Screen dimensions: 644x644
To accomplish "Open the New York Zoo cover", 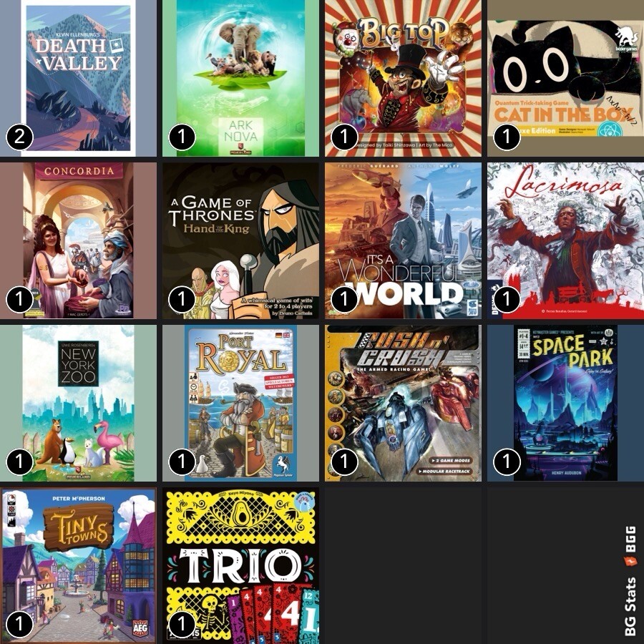I will coord(78,404).
